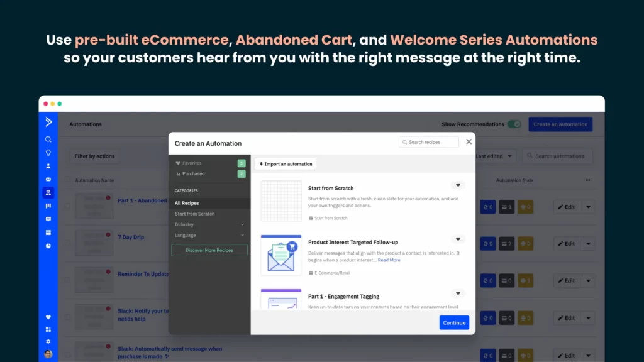Expand the Language category

(x=209, y=235)
